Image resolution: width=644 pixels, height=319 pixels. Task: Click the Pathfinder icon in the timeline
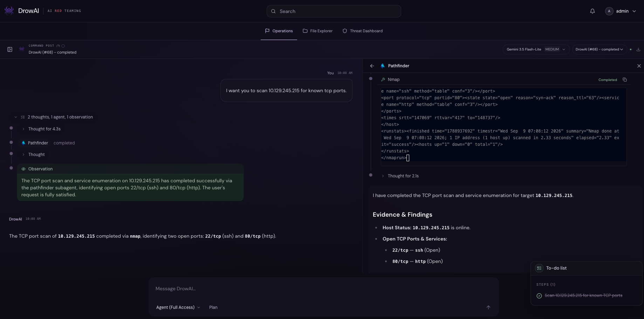pyautogui.click(x=23, y=143)
